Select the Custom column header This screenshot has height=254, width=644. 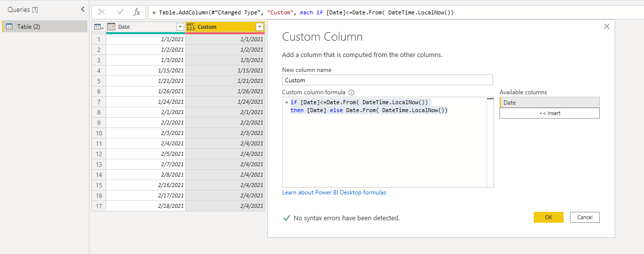click(225, 27)
